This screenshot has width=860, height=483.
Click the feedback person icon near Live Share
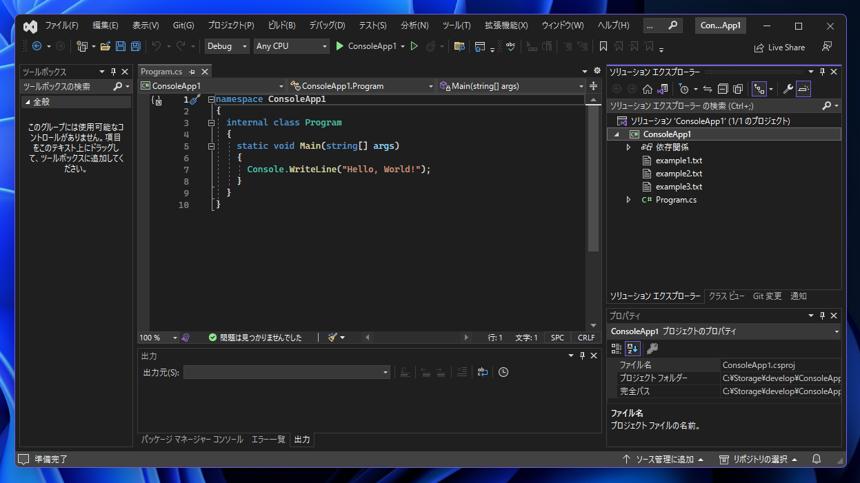(827, 47)
